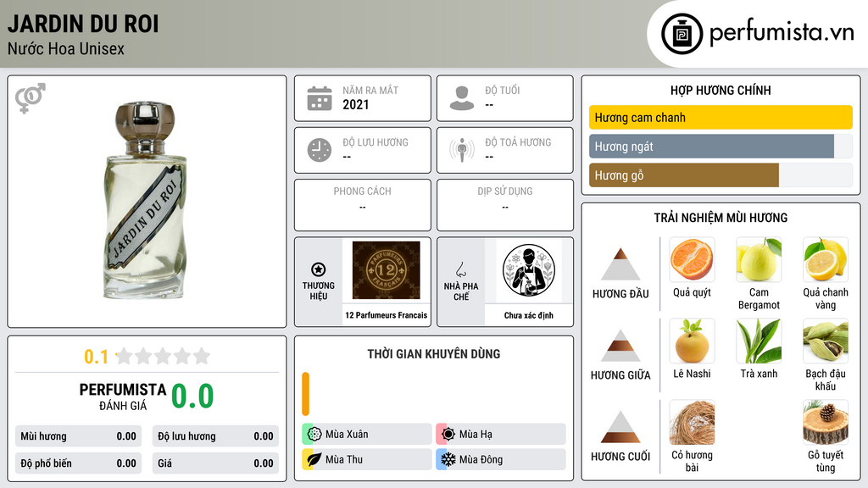The height and width of the screenshot is (488, 868).
Task: Click the Thời gian khuyên dùng heading
Action: [x=434, y=354]
